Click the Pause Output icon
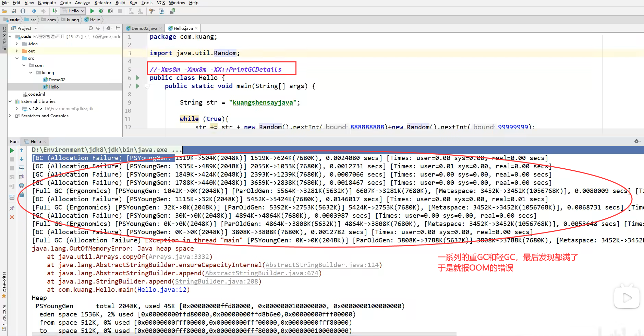This screenshot has width=644, height=336. coord(12,168)
